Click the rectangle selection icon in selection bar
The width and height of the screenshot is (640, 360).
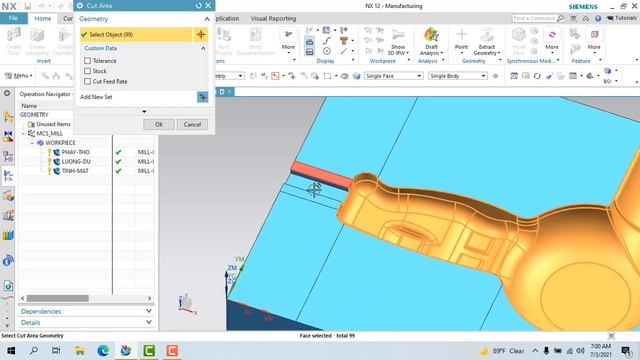click(x=327, y=76)
